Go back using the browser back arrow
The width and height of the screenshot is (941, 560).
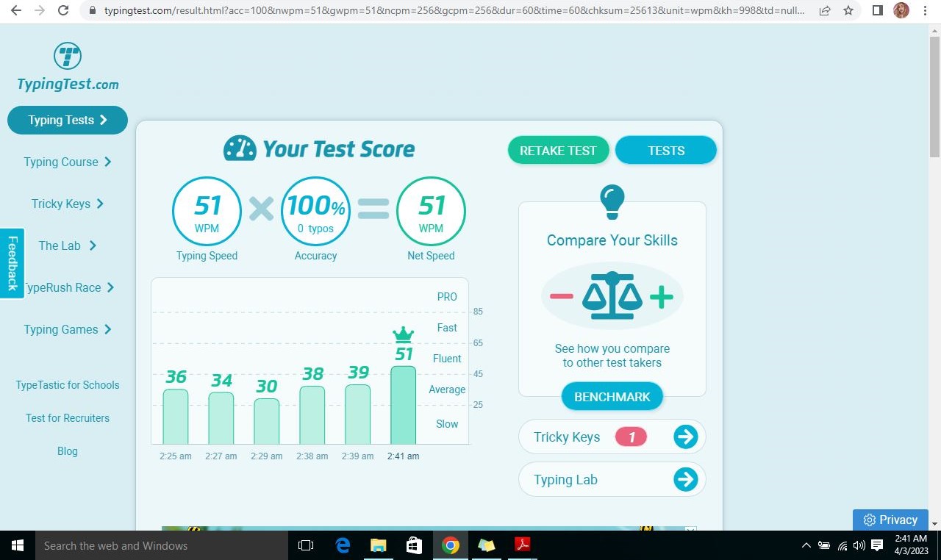[x=16, y=11]
